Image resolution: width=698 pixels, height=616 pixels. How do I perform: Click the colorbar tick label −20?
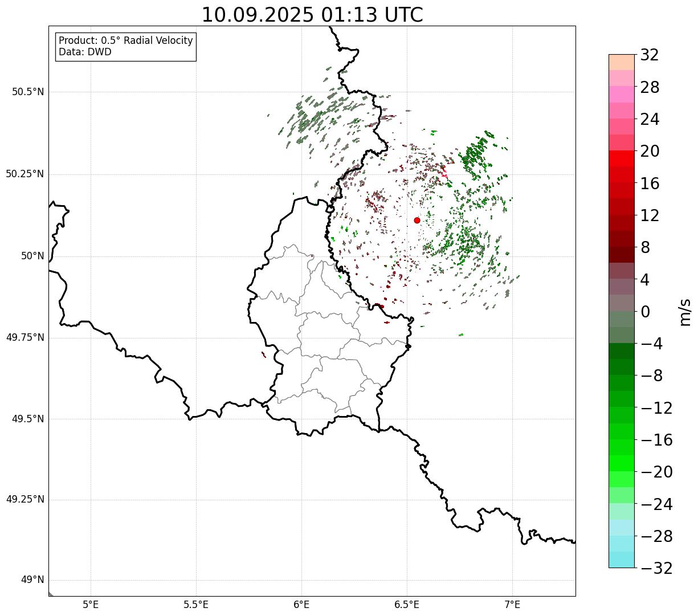tap(656, 472)
